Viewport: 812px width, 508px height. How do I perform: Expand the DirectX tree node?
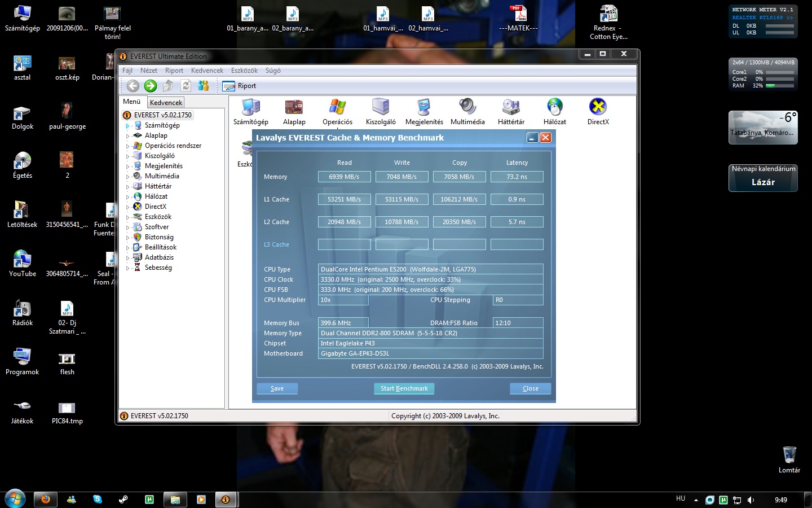[127, 207]
